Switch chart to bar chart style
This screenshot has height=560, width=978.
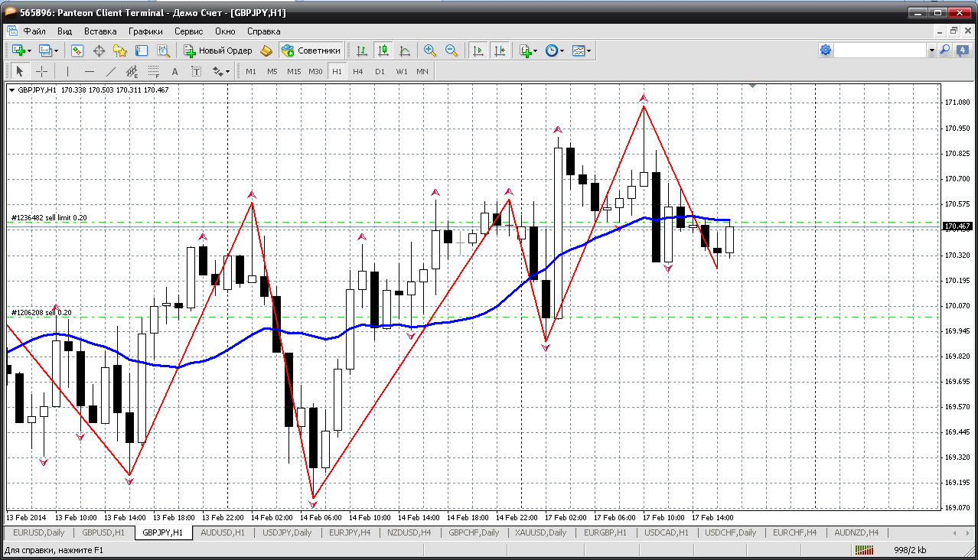point(362,50)
